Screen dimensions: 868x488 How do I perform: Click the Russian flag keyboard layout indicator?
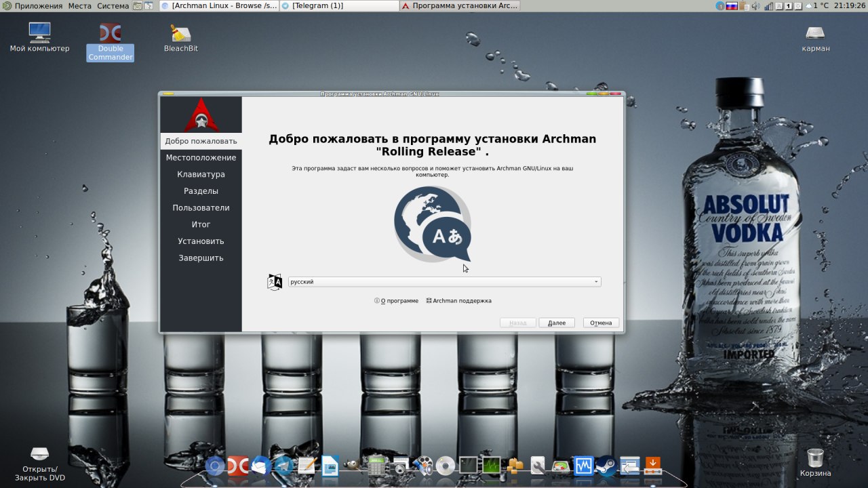[x=732, y=5]
